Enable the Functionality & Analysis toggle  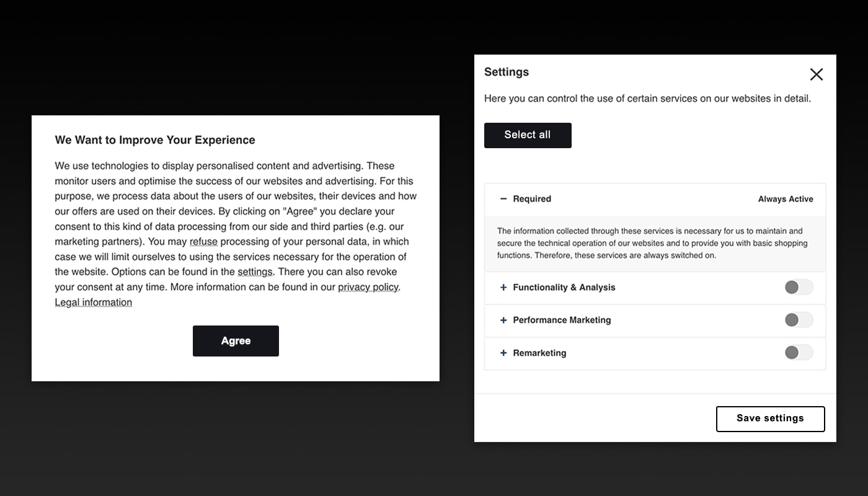[x=799, y=287]
